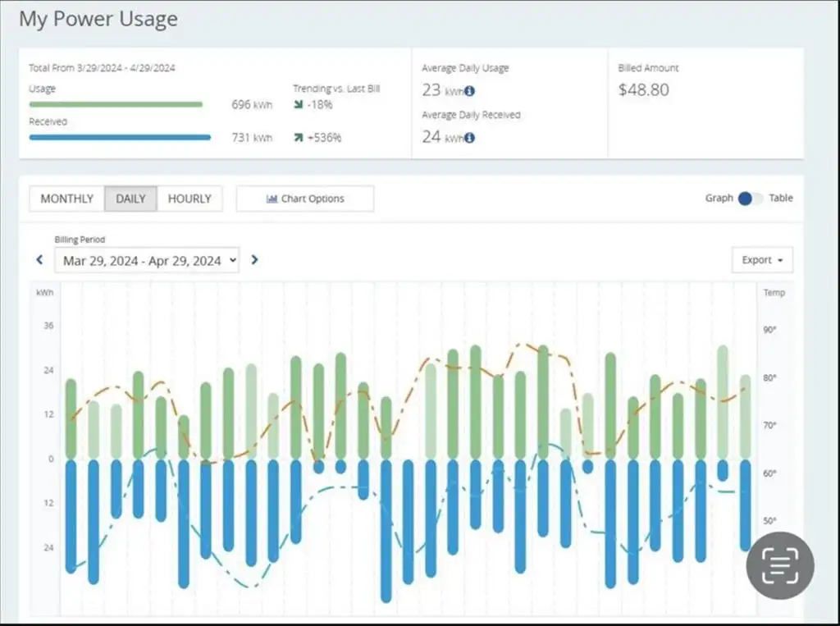This screenshot has width=840, height=626.
Task: Select the Graph view label
Action: click(x=719, y=198)
